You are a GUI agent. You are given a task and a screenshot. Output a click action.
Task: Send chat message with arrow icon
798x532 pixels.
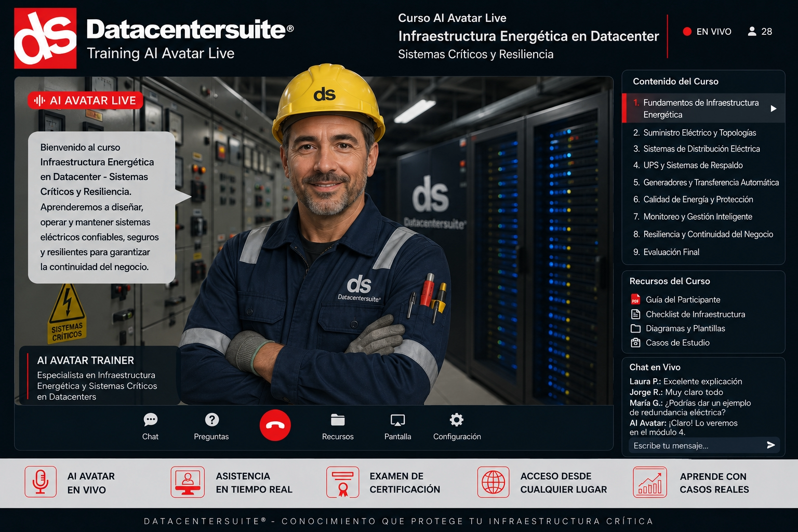point(771,445)
